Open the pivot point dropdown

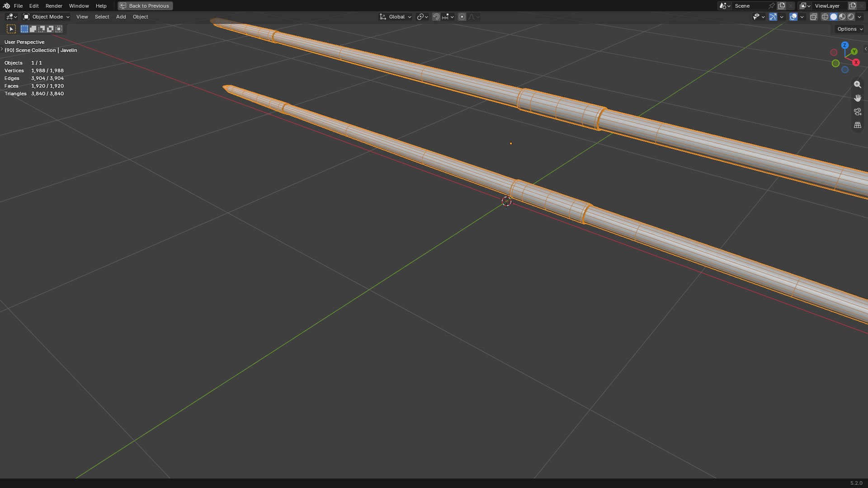pos(423,17)
